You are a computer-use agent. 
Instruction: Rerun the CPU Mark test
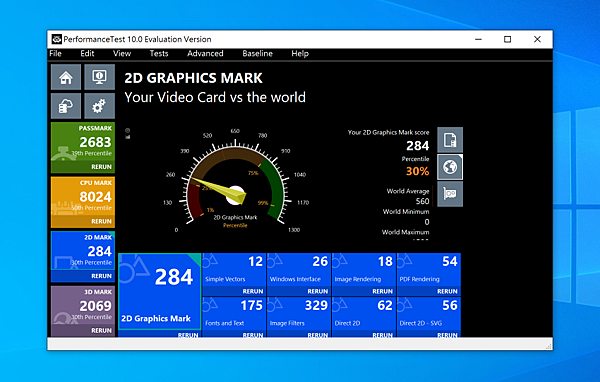(x=101, y=221)
